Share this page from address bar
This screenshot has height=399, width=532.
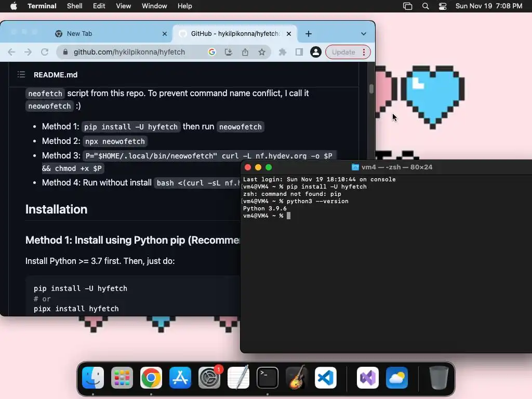[245, 52]
